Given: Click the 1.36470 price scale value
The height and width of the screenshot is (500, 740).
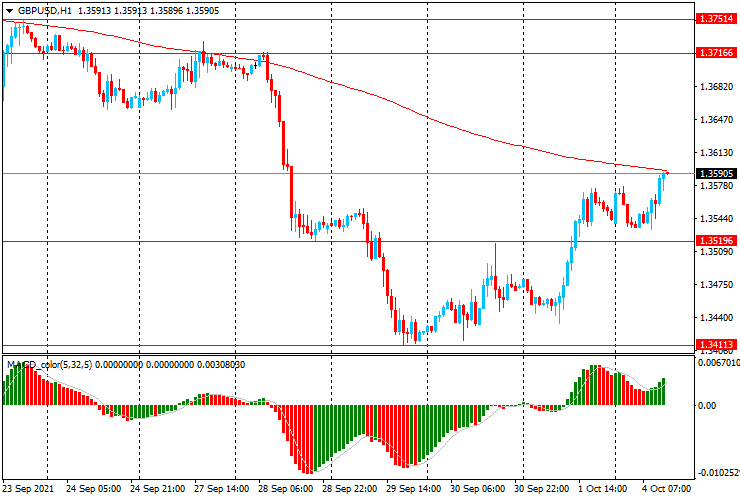Looking at the screenshot, I should point(716,120).
